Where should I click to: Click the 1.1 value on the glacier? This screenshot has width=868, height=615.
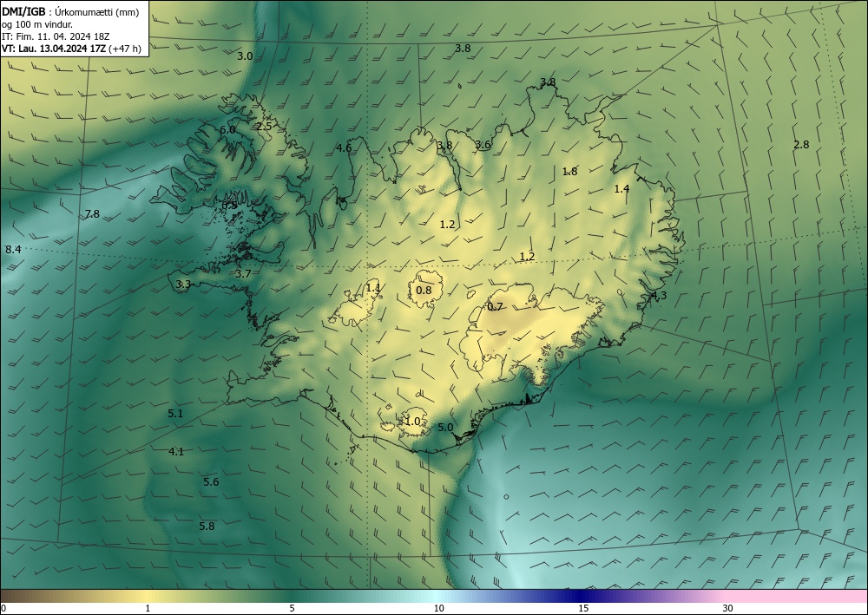(x=373, y=288)
